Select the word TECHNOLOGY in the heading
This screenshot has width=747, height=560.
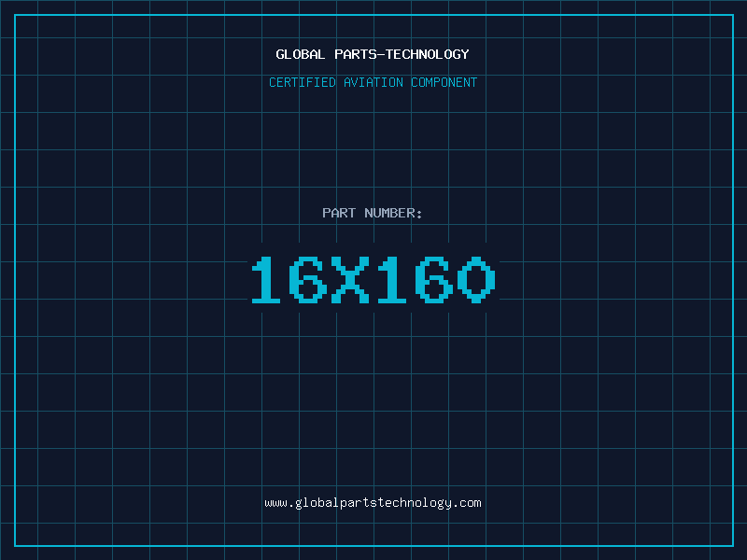click(x=428, y=54)
